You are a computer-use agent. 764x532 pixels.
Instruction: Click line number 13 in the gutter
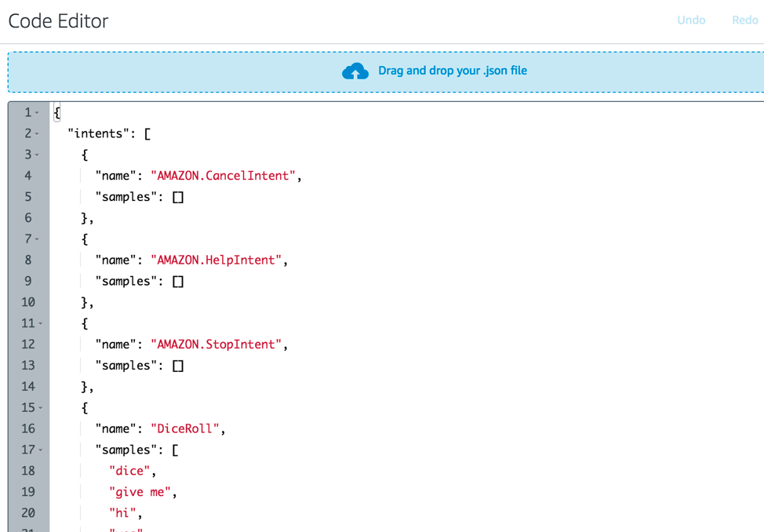pos(28,366)
